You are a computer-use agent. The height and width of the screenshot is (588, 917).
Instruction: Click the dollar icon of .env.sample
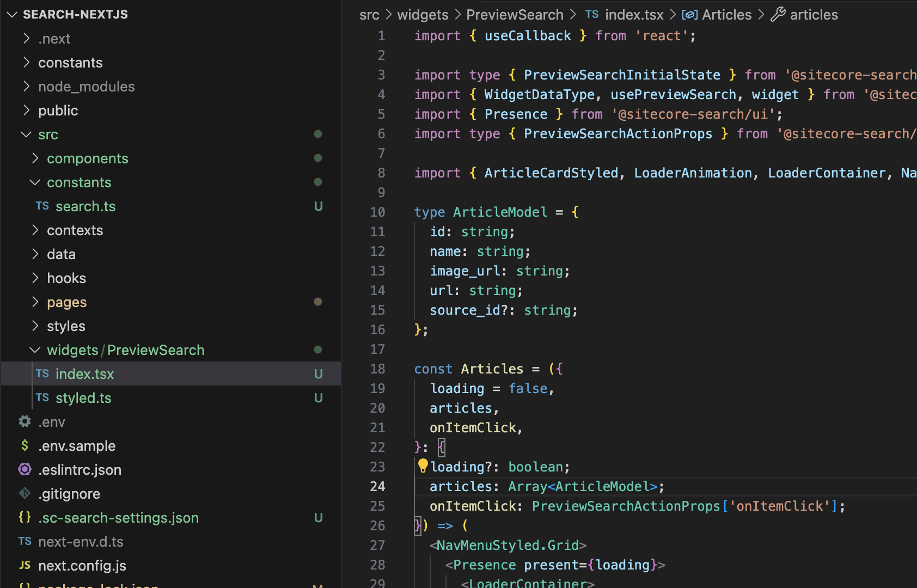pyautogui.click(x=25, y=445)
